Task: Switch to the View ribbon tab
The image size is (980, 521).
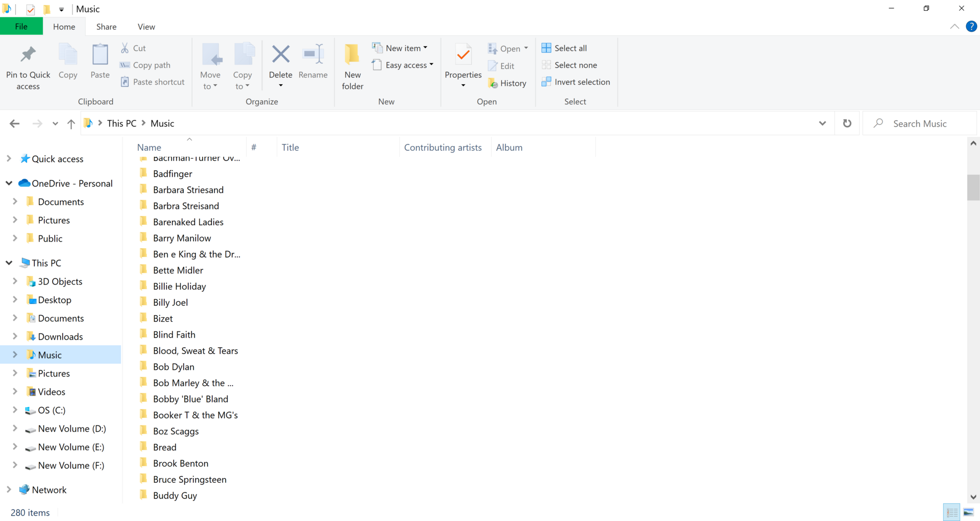Action: click(x=146, y=27)
